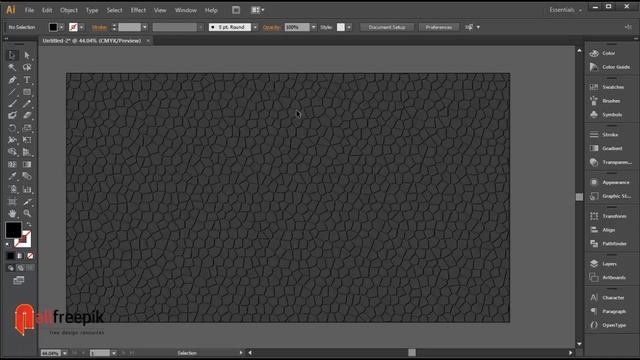Open the File menu
This screenshot has width=640, height=360.
[29, 10]
